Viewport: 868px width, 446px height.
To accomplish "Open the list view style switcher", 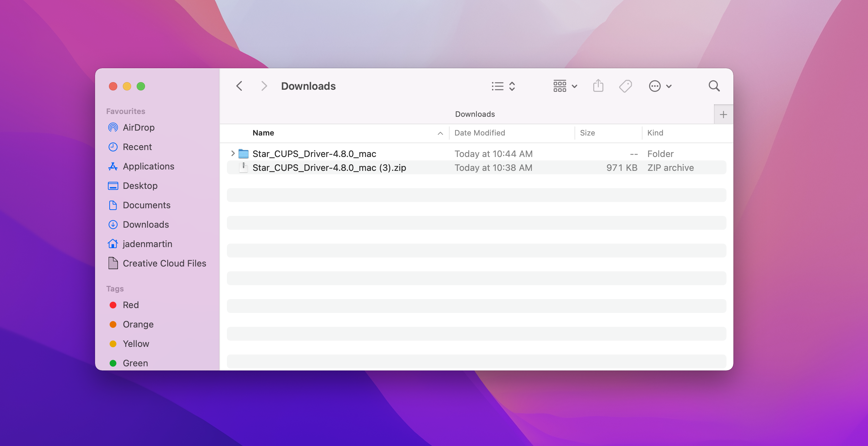I will pos(503,86).
